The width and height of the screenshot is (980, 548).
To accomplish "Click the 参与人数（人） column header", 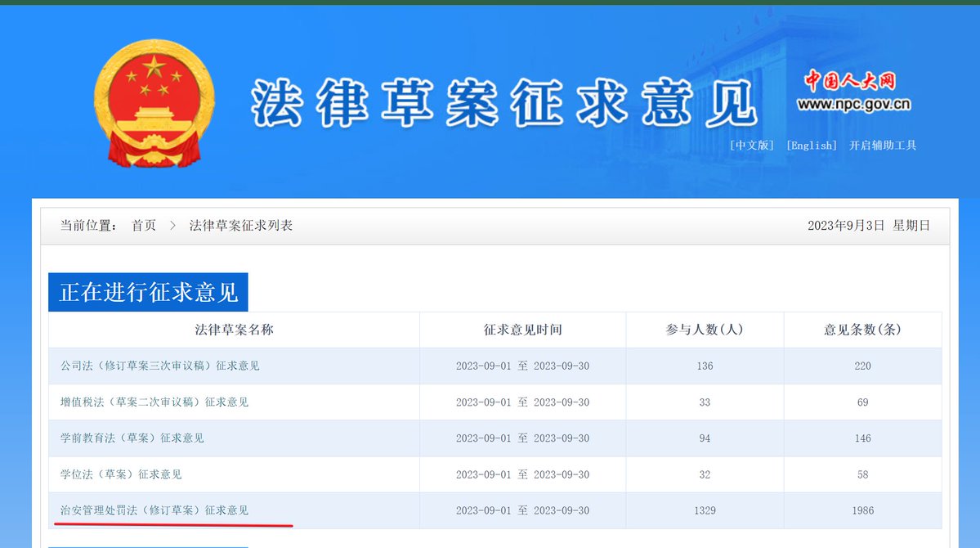I will pos(705,330).
